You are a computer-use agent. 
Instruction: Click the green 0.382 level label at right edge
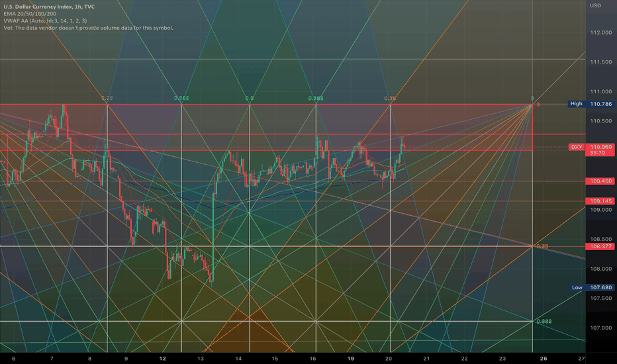coord(544,322)
